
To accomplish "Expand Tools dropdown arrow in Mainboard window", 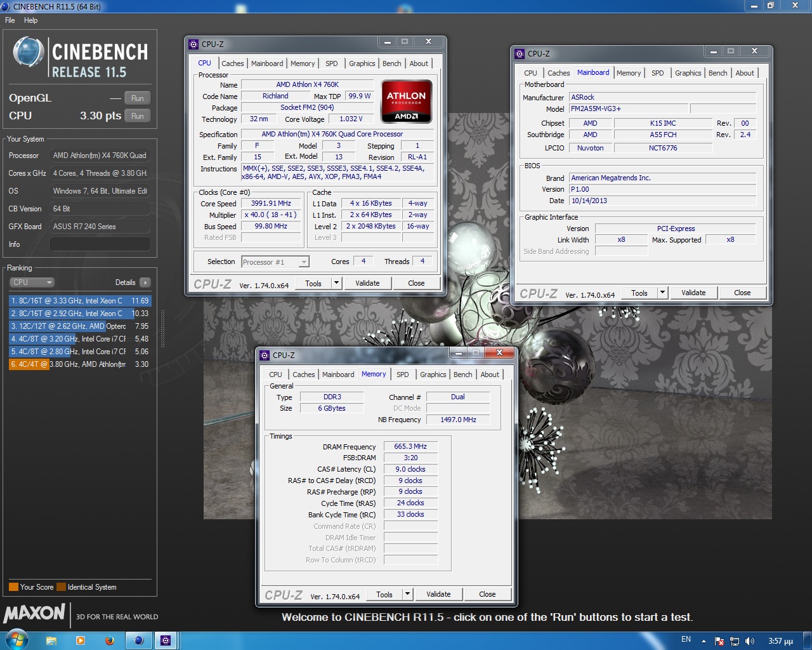I will (663, 293).
